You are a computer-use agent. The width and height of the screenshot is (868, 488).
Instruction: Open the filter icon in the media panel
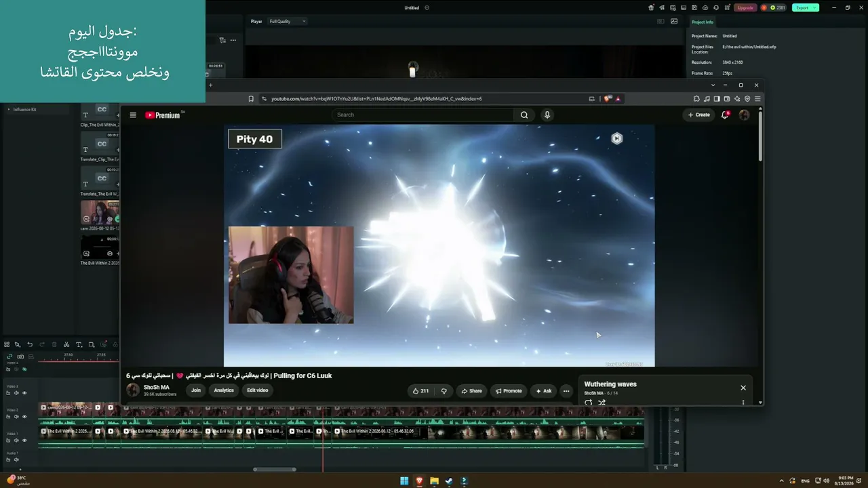coord(222,40)
